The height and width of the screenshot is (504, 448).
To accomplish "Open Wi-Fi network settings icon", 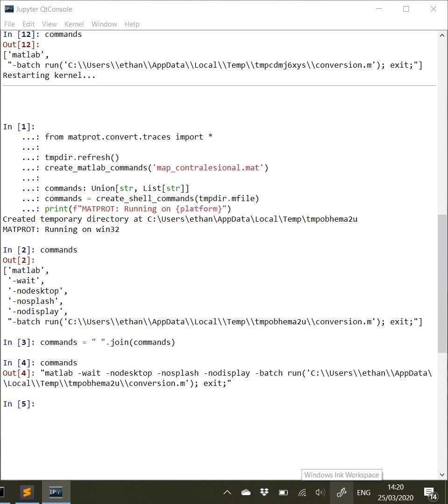I will point(302,492).
